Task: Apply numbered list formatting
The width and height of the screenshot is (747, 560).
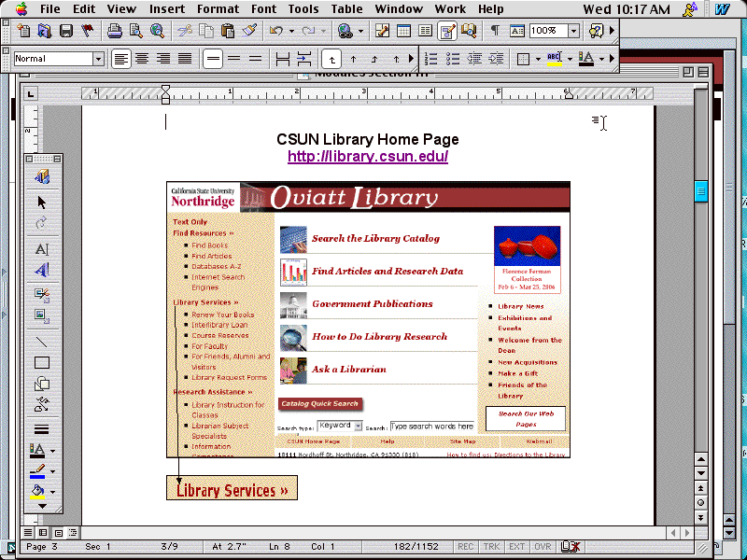Action: (x=431, y=59)
